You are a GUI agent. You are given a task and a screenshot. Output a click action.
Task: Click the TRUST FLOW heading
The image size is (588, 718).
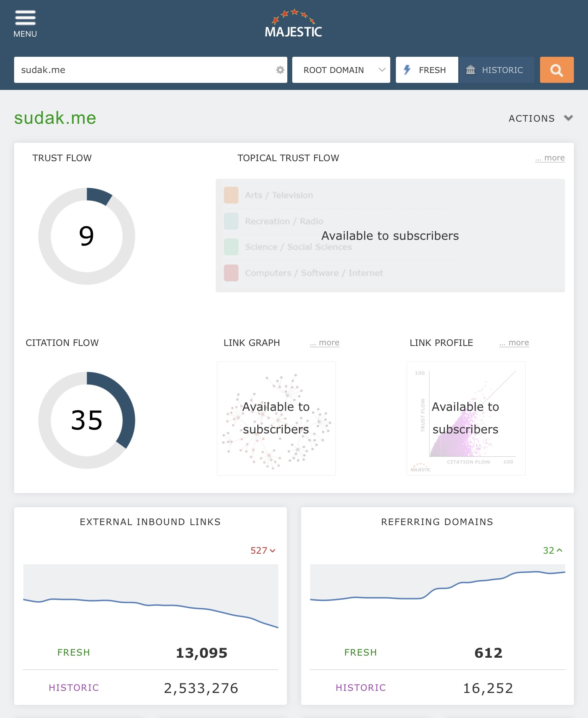(62, 158)
